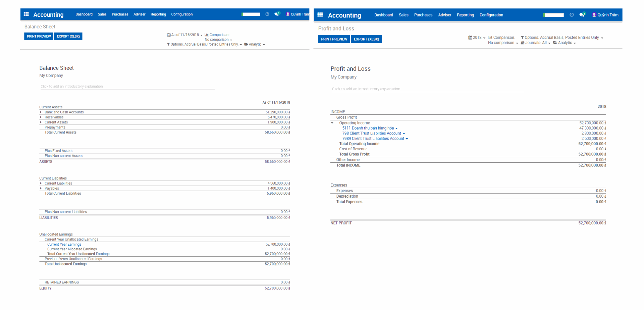Open the 2018 date dropdown on Profit and Loss

(477, 37)
